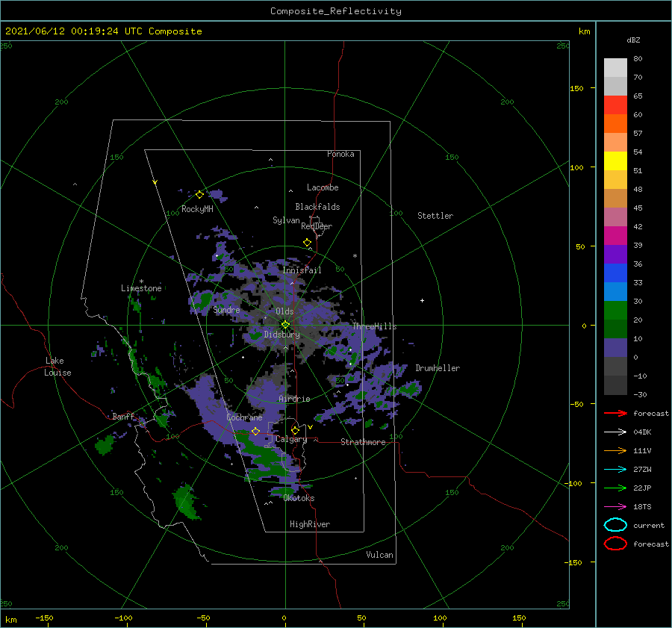This screenshot has width=672, height=628.
Task: Click the white plus marker west of Stettler-Drumheller area
Action: pos(422,300)
